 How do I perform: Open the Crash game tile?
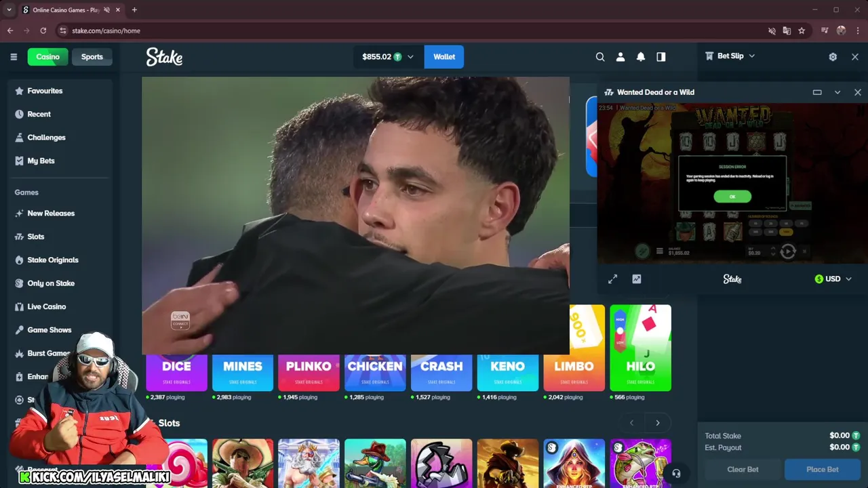pos(441,373)
